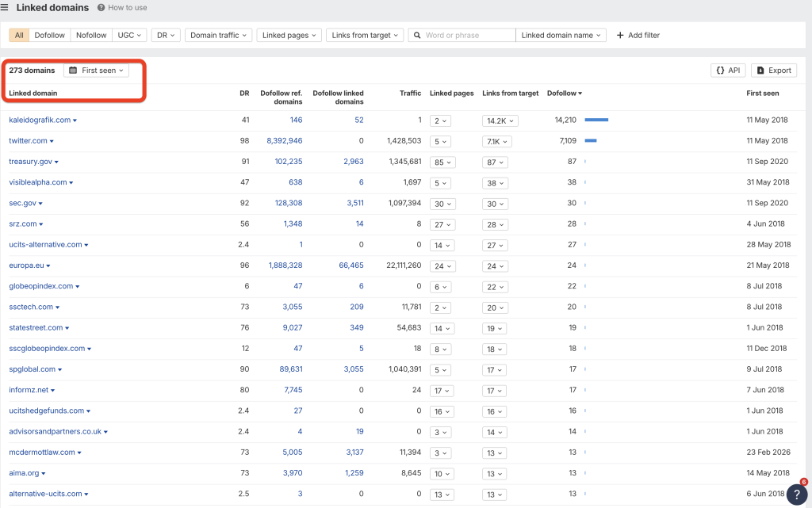Click the How to use help icon
This screenshot has height=508, width=812.
[101, 8]
